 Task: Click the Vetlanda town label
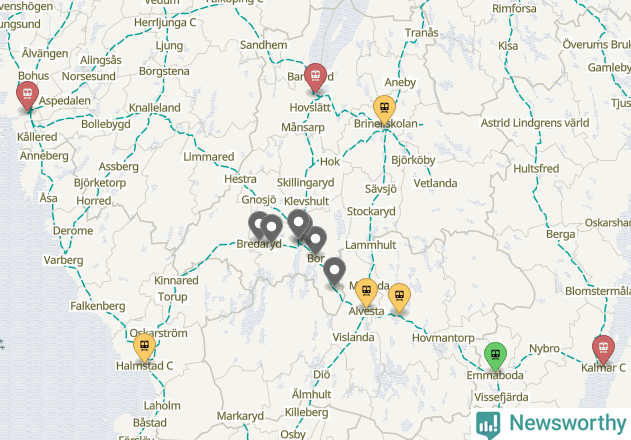[435, 184]
